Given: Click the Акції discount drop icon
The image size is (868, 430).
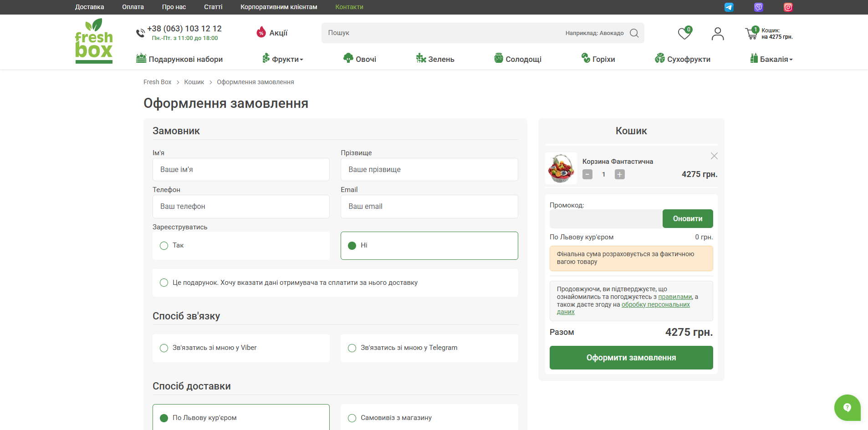Looking at the screenshot, I should [261, 32].
